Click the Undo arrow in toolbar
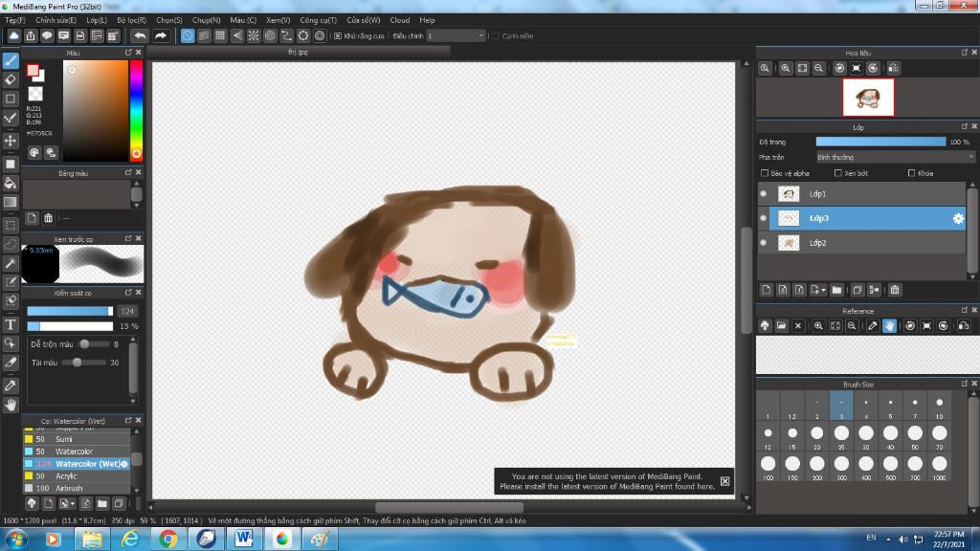This screenshot has width=980, height=551. [140, 35]
